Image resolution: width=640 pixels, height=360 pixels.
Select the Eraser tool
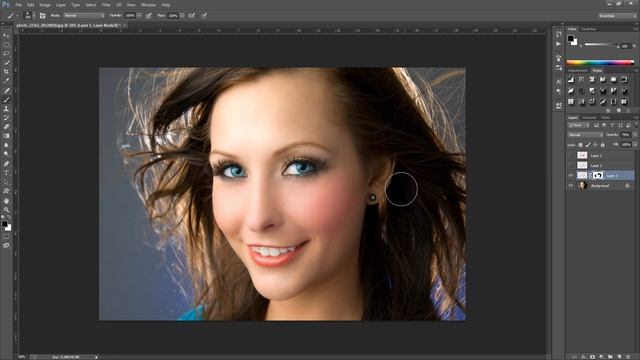pyautogui.click(x=6, y=127)
